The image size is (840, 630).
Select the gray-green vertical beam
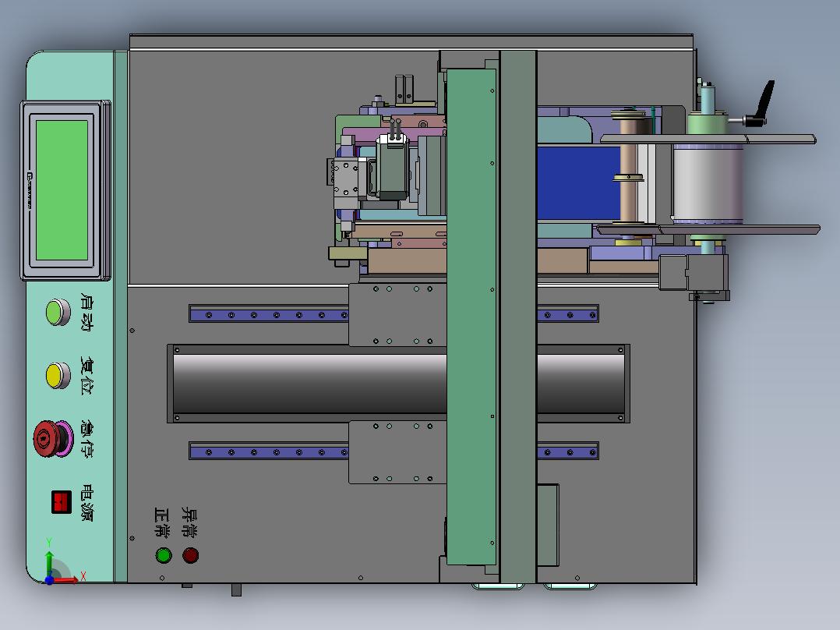coord(518,317)
